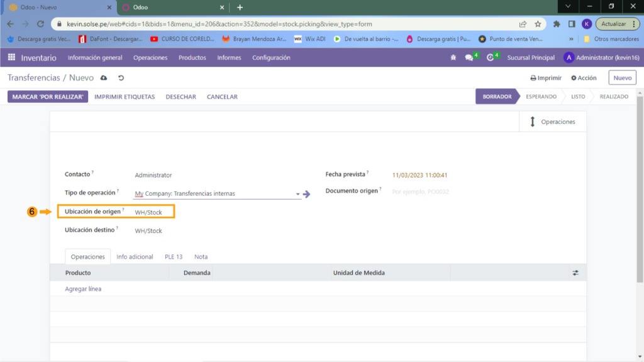Open the Productos menu
Screen dimensions: 644x362
coord(192,58)
